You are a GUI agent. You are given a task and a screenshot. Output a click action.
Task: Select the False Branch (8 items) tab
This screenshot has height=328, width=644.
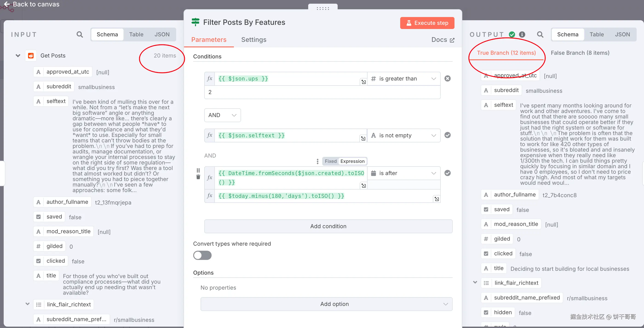(x=580, y=53)
